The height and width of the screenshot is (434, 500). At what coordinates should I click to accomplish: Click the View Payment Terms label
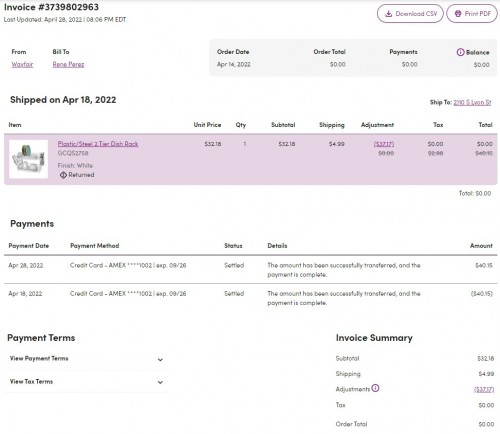(39, 358)
